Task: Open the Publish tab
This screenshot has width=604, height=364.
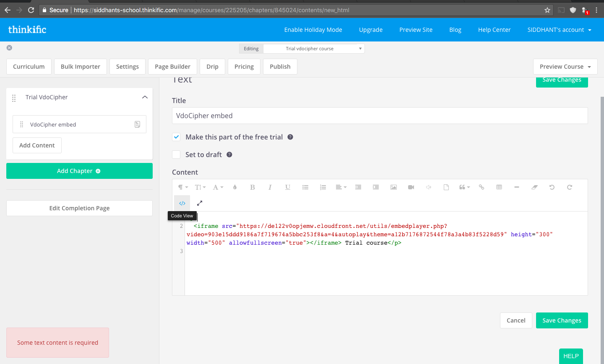Action: coord(280,67)
